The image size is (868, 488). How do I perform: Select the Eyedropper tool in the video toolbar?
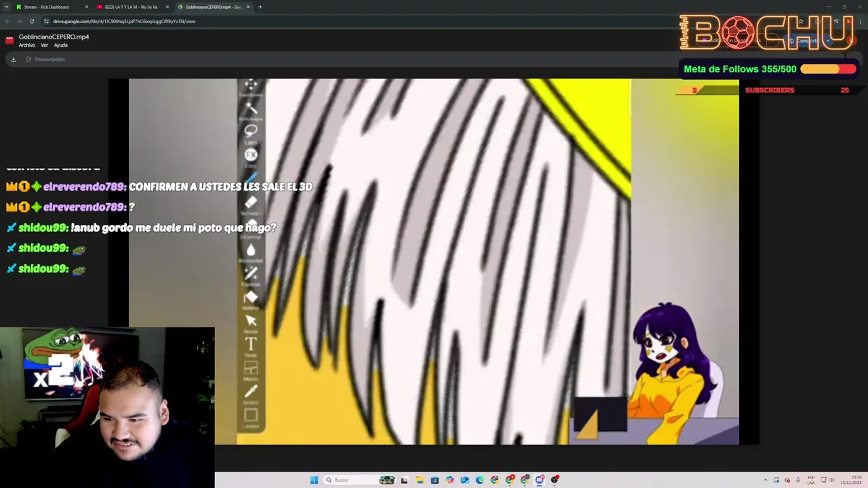coord(251,392)
